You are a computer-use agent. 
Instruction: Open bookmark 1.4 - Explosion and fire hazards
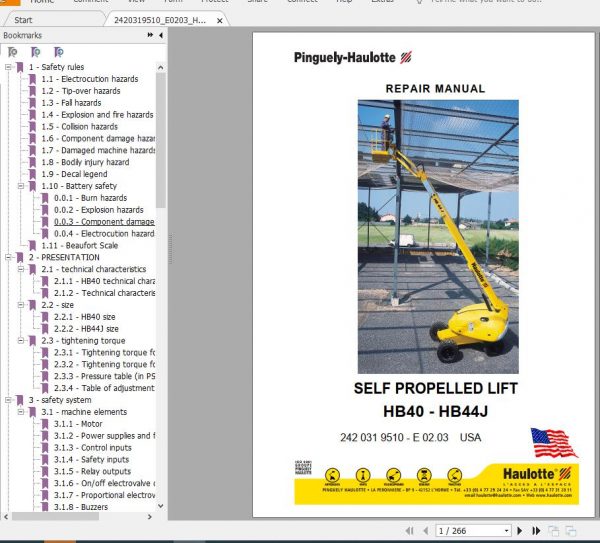pyautogui.click(x=97, y=114)
